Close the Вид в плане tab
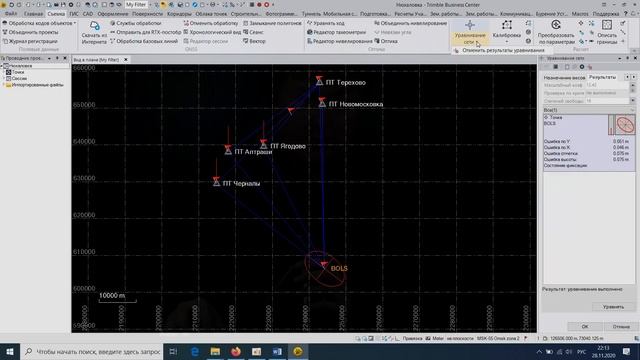Viewport: 640px width, 360px height. coord(126,60)
